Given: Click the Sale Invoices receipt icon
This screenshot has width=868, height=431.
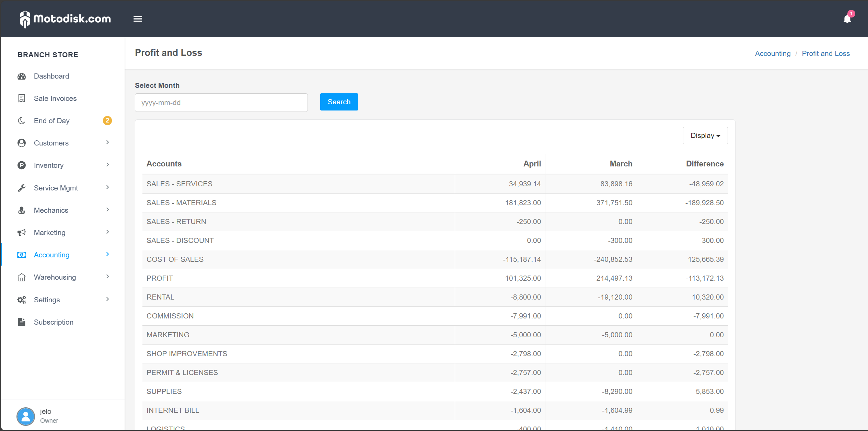Looking at the screenshot, I should click(x=22, y=98).
